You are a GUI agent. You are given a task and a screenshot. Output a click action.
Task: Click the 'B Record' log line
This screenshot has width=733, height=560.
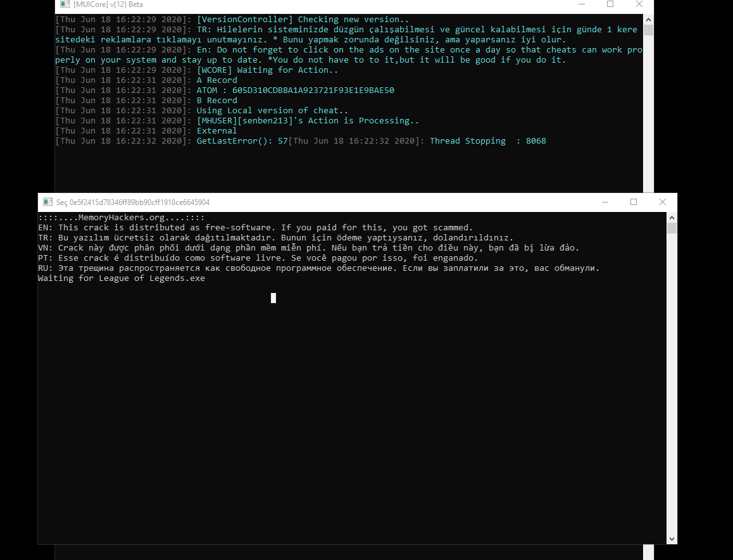[216, 101]
